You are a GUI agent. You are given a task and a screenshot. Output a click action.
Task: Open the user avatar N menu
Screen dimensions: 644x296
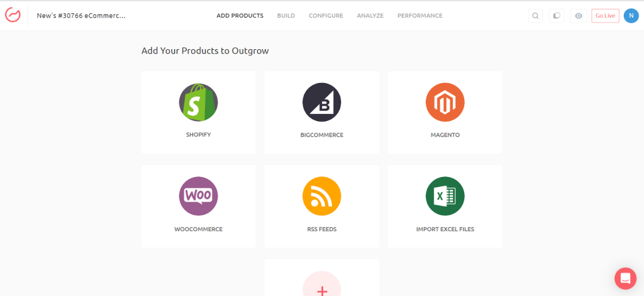[631, 16]
